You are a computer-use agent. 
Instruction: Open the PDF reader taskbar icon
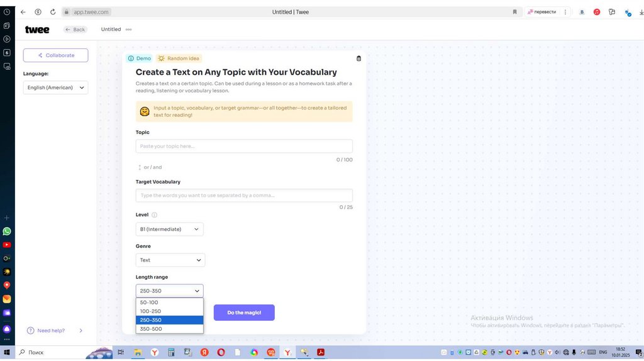pyautogui.click(x=321, y=352)
